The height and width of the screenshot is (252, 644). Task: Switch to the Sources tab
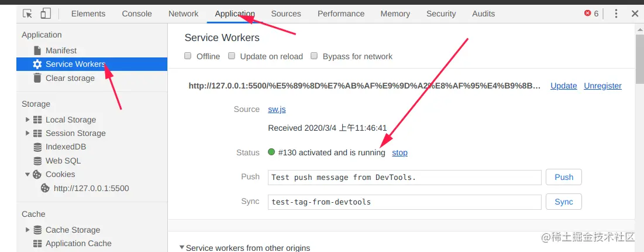tap(286, 13)
